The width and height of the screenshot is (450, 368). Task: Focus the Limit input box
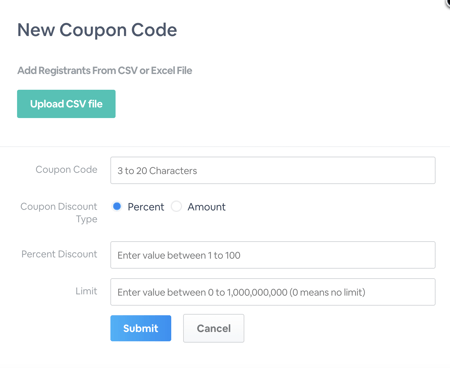(273, 292)
